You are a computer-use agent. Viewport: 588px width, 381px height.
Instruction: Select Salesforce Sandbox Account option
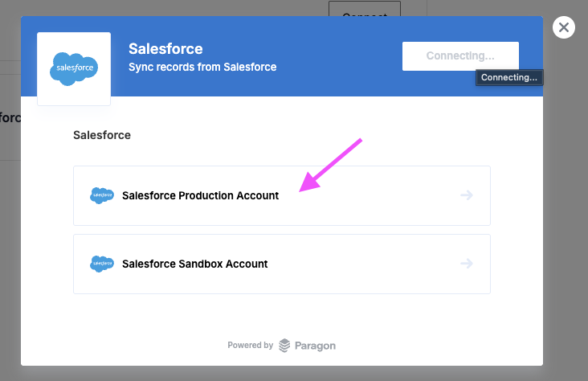click(282, 264)
